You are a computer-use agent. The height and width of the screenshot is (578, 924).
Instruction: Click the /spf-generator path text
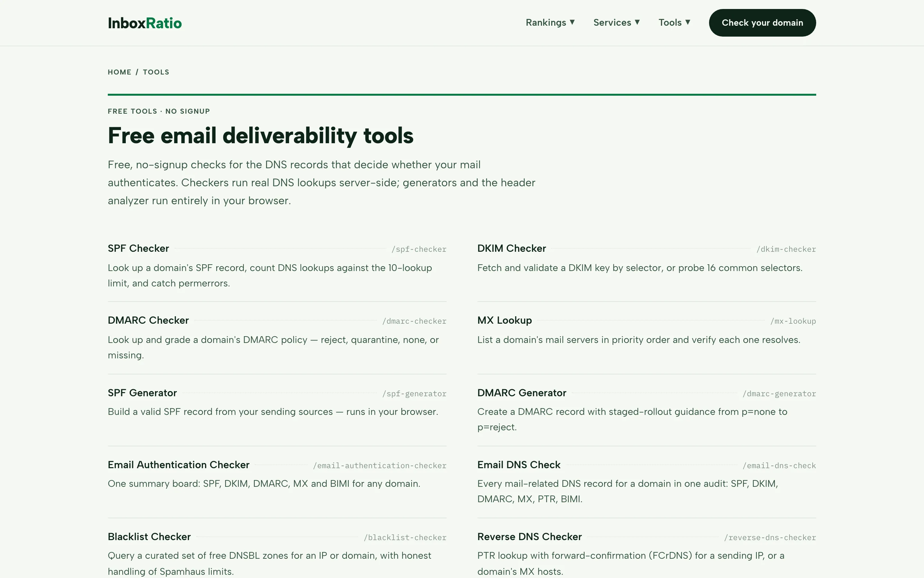tap(414, 394)
